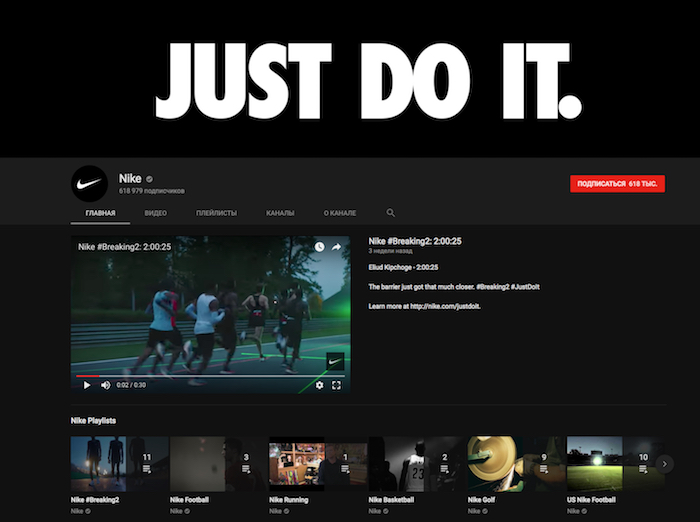700x522 pixels.
Task: Click the playlist icon on Nike #Breaking2 thumbnail
Action: click(146, 469)
